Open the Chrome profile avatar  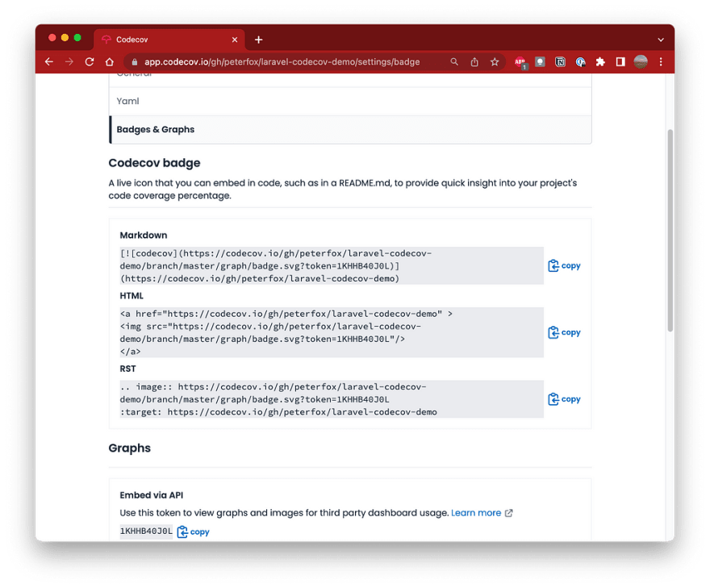click(x=641, y=62)
